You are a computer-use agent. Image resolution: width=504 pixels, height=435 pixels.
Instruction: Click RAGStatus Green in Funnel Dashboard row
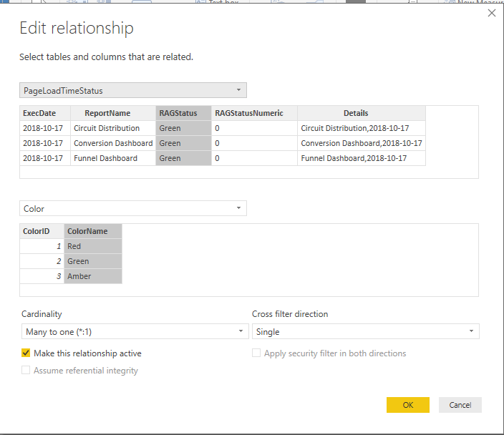pyautogui.click(x=183, y=158)
